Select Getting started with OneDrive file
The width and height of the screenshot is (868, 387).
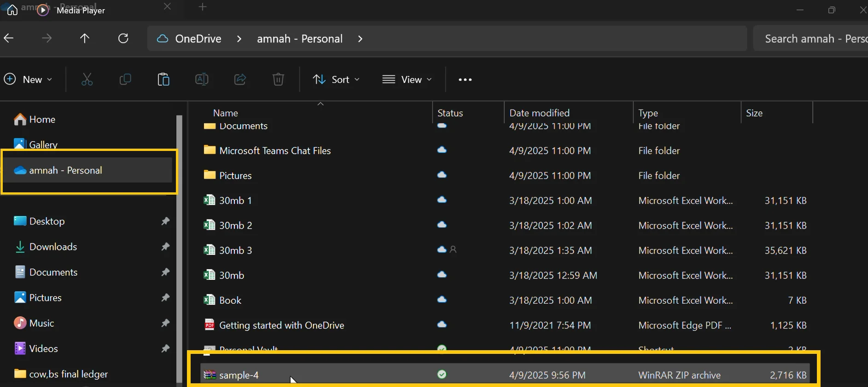pos(282,325)
